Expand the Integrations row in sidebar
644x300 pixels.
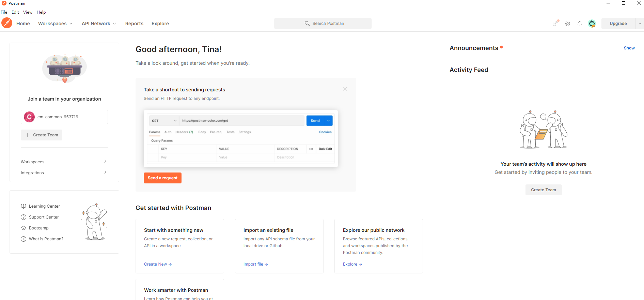(x=64, y=173)
